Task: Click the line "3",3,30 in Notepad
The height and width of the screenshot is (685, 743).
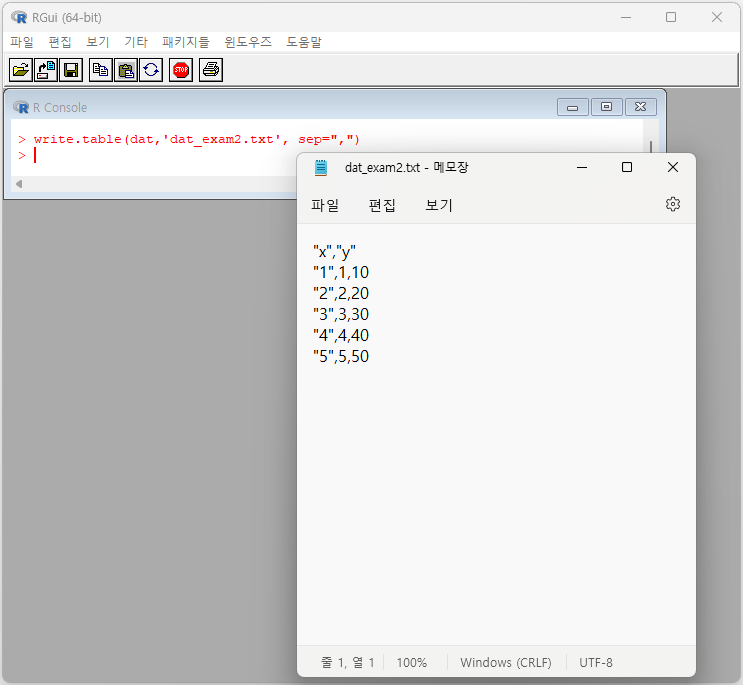Action: (x=341, y=314)
